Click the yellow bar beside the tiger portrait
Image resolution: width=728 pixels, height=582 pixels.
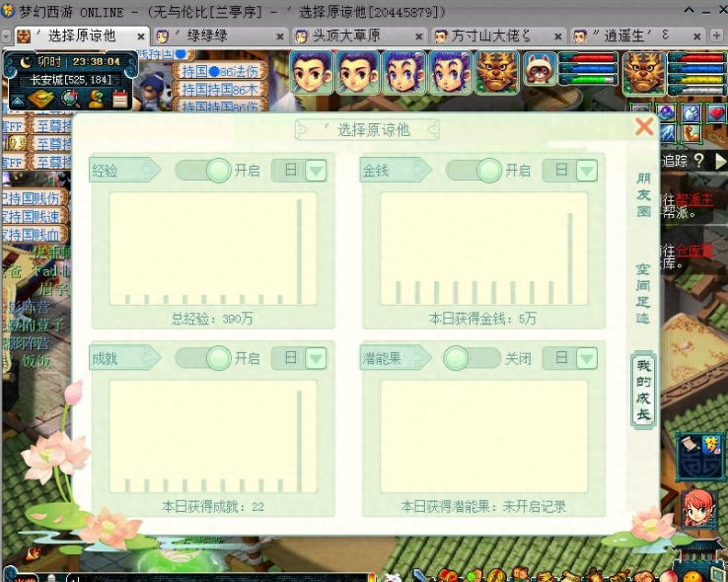pos(698,79)
